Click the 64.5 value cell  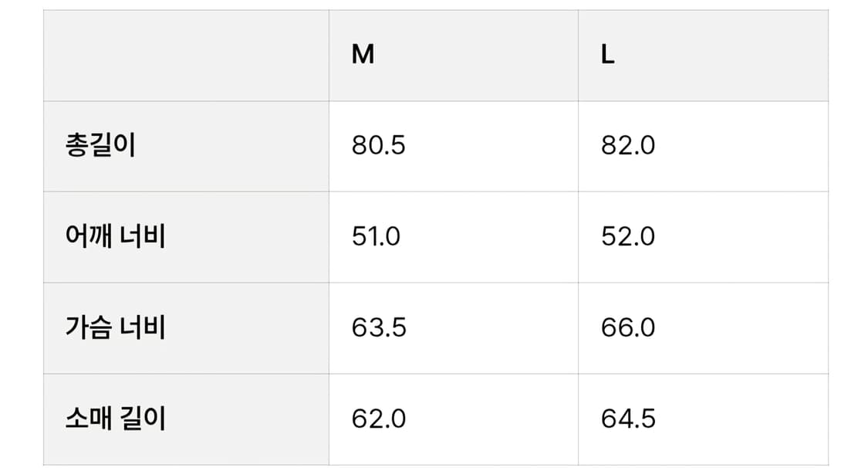coord(628,419)
